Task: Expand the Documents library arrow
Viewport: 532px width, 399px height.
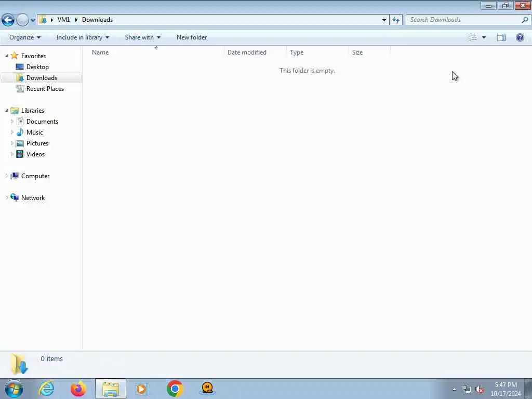Action: pyautogui.click(x=12, y=122)
